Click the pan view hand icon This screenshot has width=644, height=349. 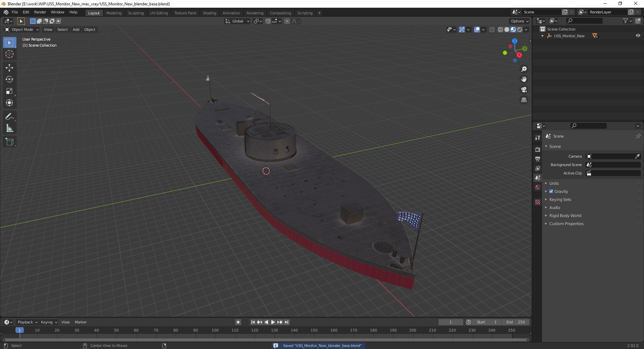click(524, 79)
